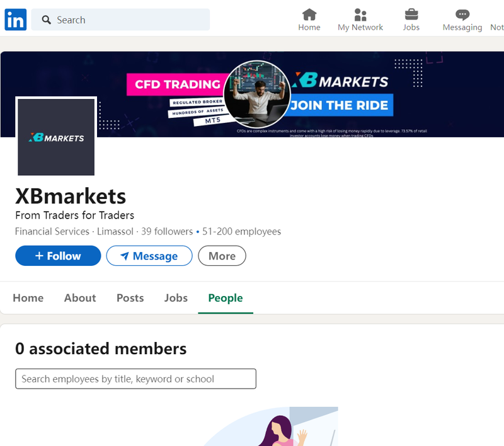Send a Message to XBmarkets
The width and height of the screenshot is (504, 446).
(x=149, y=256)
